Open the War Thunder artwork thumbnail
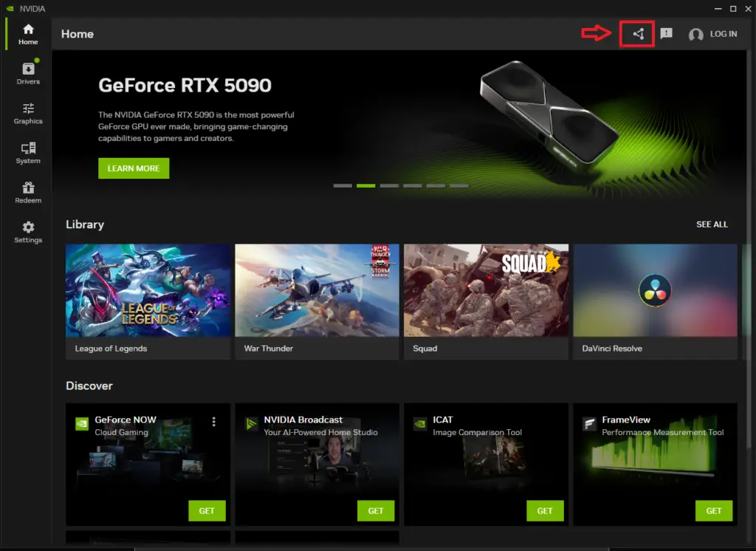 pyautogui.click(x=317, y=290)
